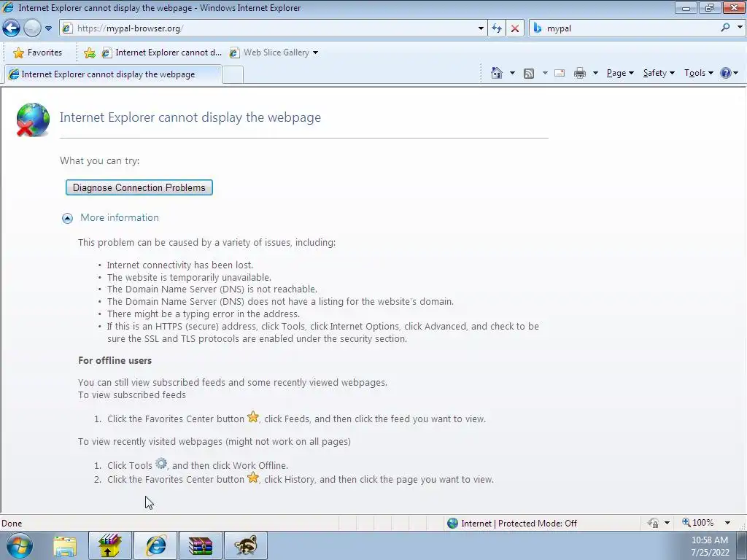Open the raccoon Mypal taskbar icon
The width and height of the screenshot is (747, 560).
(246, 545)
